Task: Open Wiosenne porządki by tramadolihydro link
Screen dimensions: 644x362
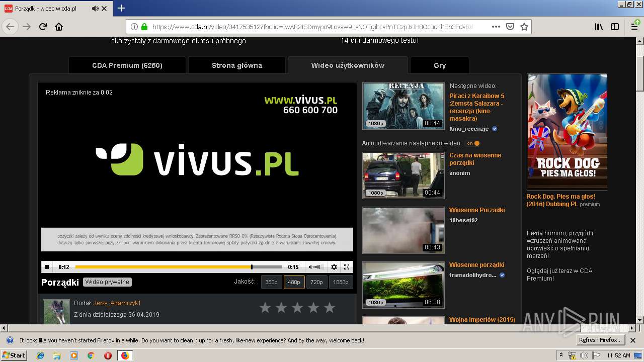Action: coord(477,265)
